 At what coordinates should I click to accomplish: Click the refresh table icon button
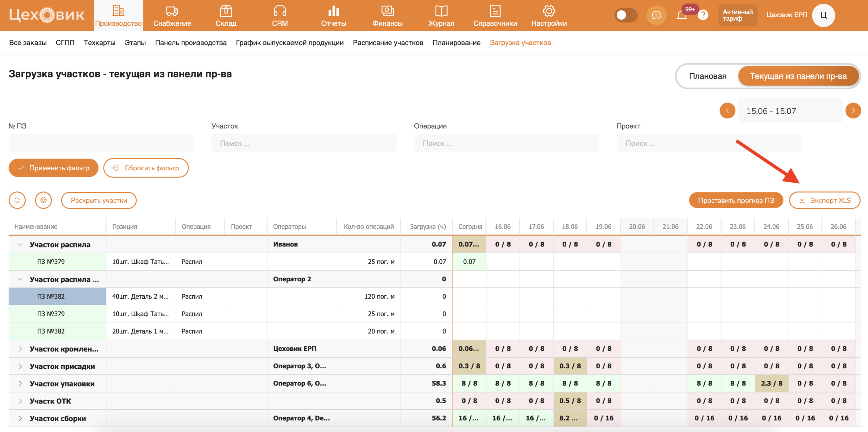pyautogui.click(x=17, y=200)
